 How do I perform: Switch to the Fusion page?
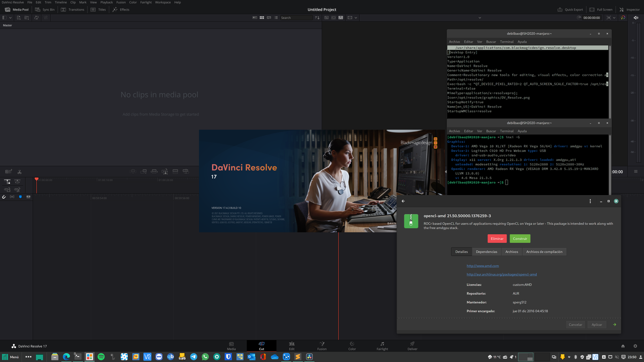pos(322,346)
